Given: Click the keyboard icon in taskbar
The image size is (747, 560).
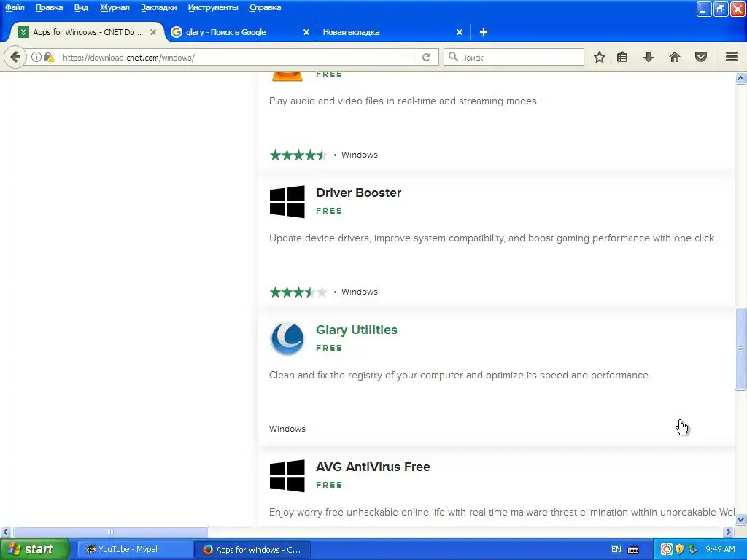Looking at the screenshot, I should (633, 550).
